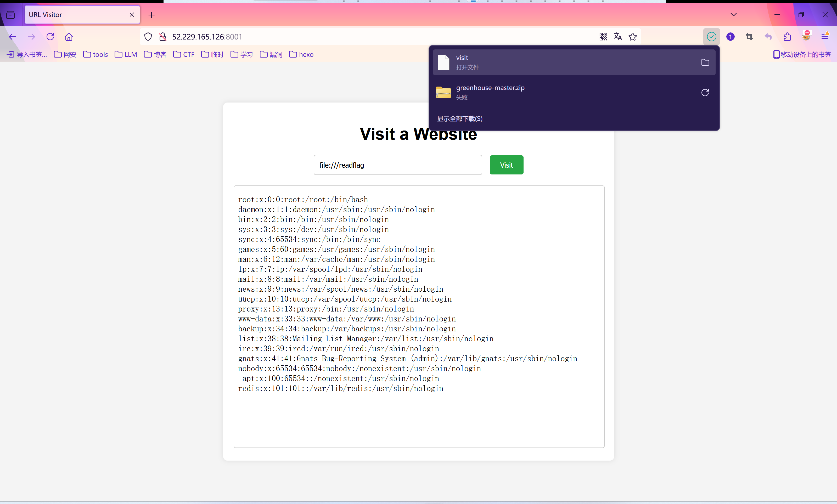Open tracking protection shield in address bar
Screen dimensions: 837x504
click(x=148, y=37)
